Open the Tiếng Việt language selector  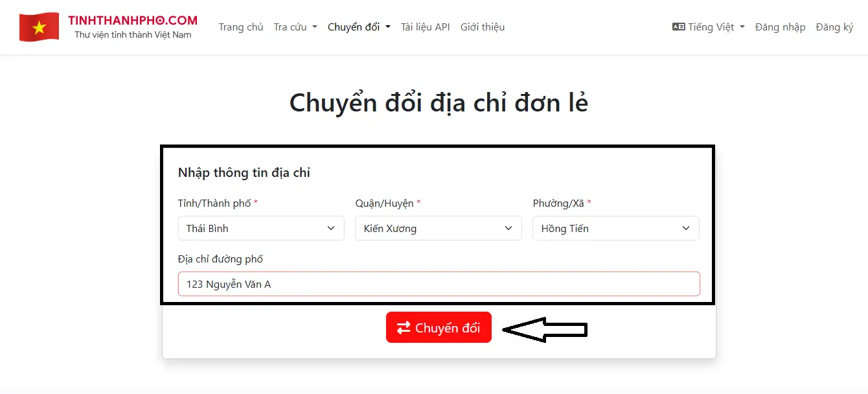coord(709,27)
